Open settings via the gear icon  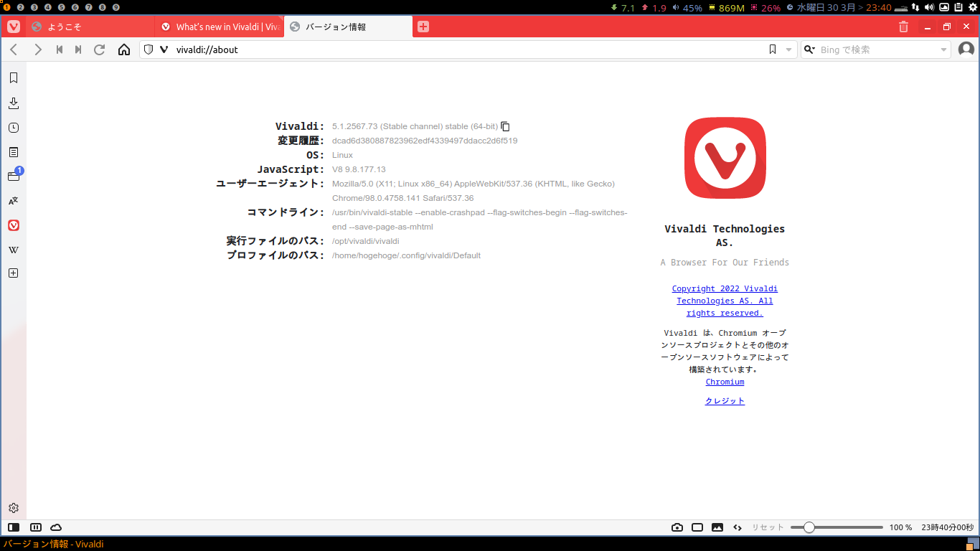pos(14,508)
